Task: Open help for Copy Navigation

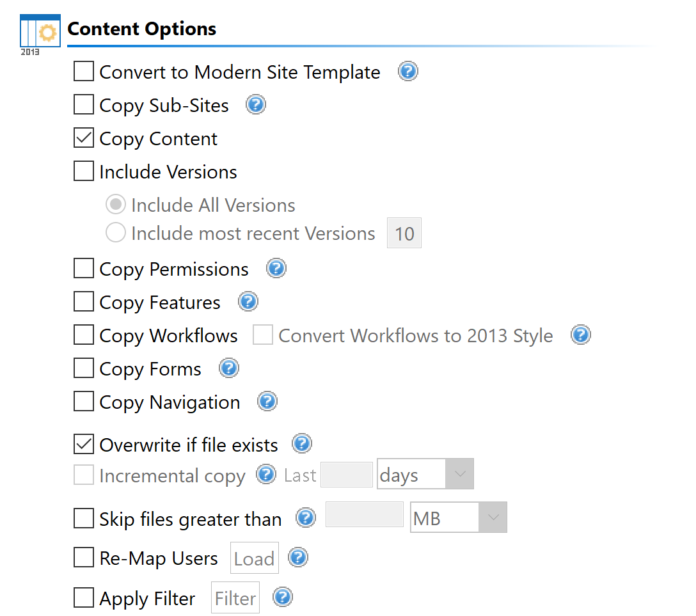Action: coord(267,401)
